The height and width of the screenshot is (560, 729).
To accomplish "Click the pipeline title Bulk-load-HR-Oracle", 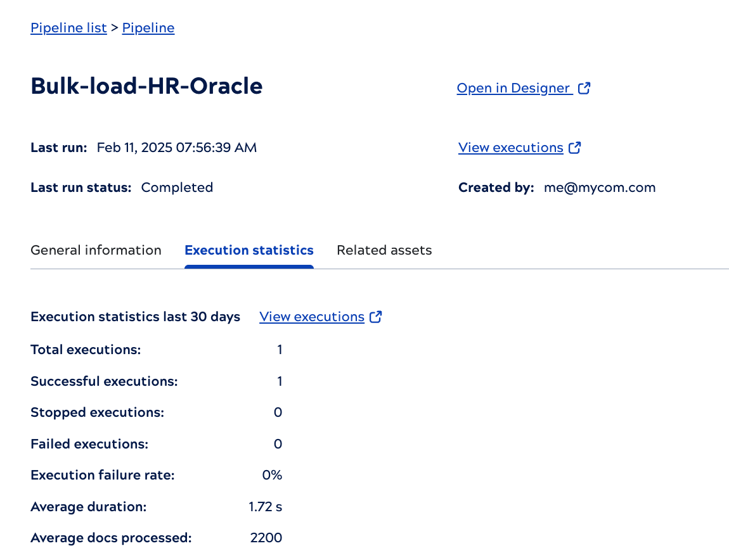I will pos(146,86).
